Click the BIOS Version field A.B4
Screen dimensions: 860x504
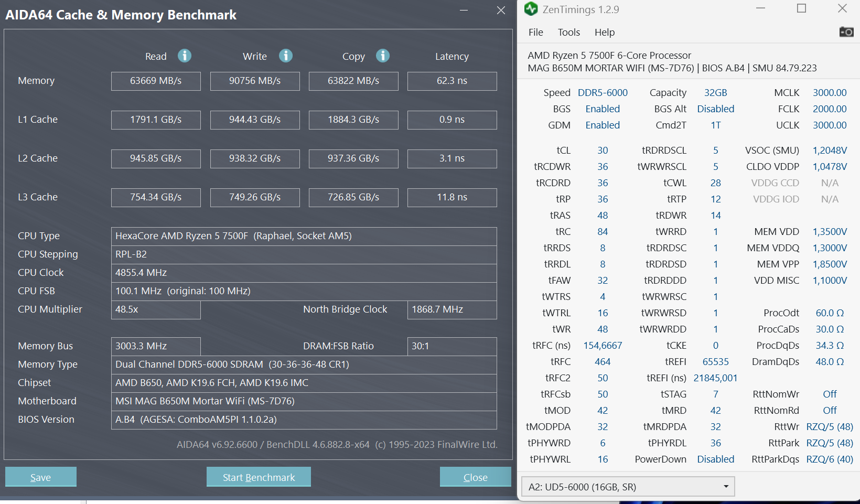(304, 420)
